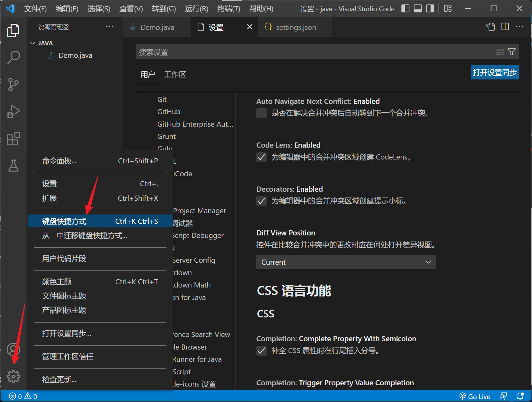Open the Search view in activity bar
The image size is (532, 402).
pyautogui.click(x=13, y=58)
